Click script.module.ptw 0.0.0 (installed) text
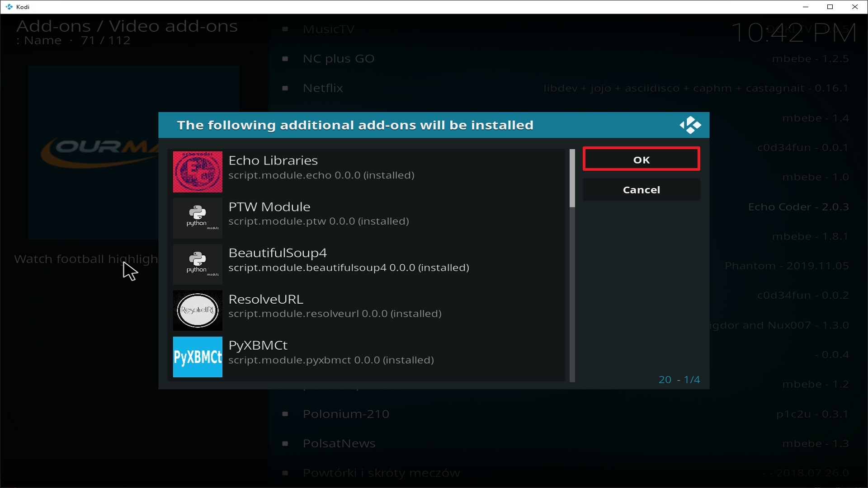This screenshot has width=868, height=488. [x=319, y=221]
